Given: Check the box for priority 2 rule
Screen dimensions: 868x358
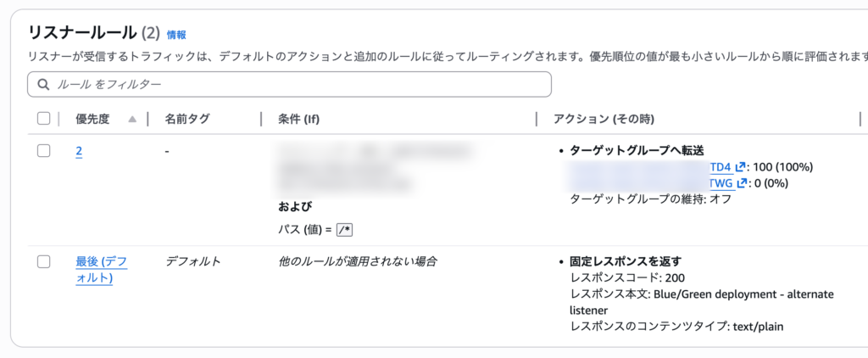Looking at the screenshot, I should pos(44,151).
